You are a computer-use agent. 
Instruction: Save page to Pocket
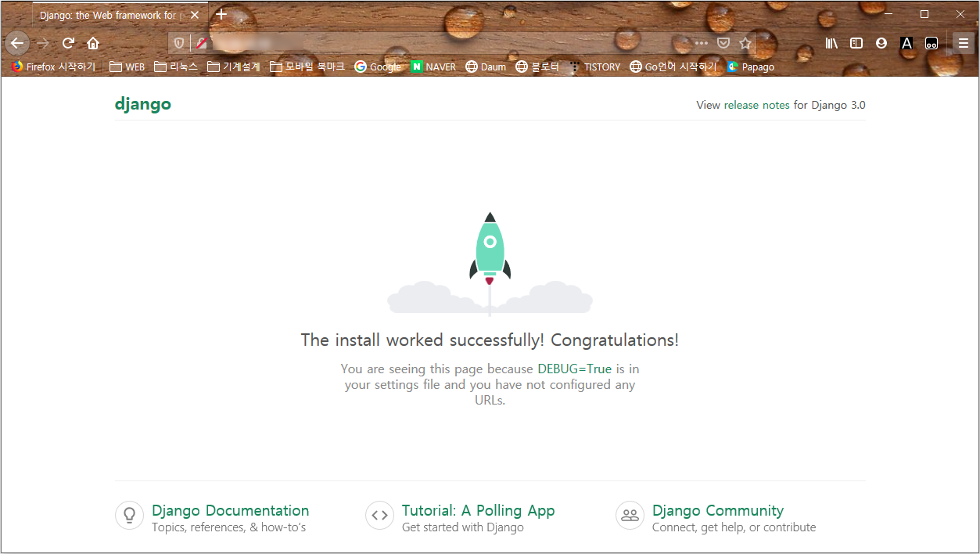[723, 43]
